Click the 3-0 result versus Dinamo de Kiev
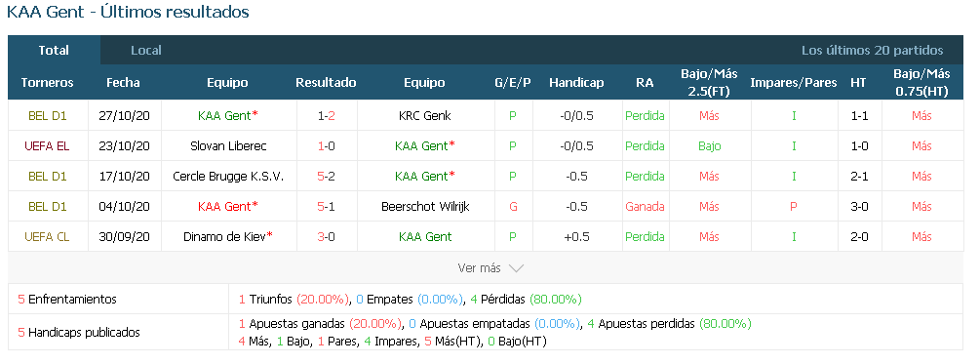 coord(327,236)
